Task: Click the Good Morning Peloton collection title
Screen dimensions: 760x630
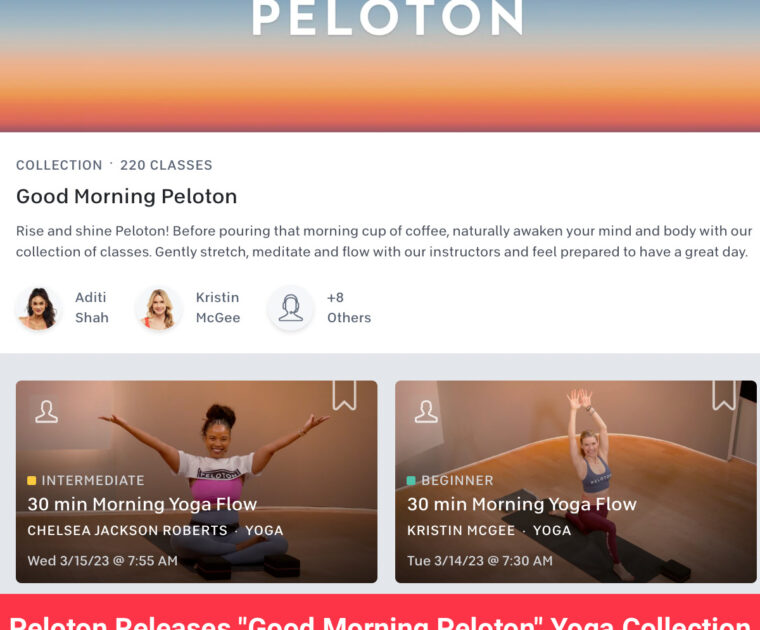Action: point(127,196)
